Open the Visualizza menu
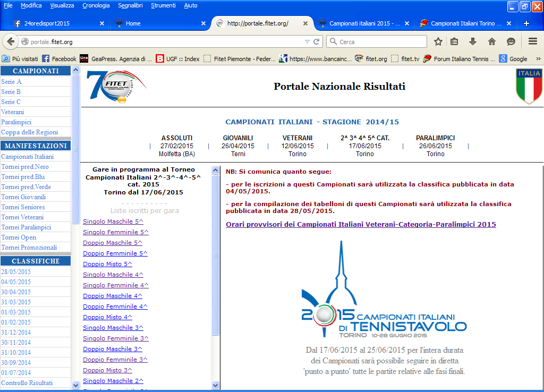The height and width of the screenshot is (392, 544). tap(62, 5)
